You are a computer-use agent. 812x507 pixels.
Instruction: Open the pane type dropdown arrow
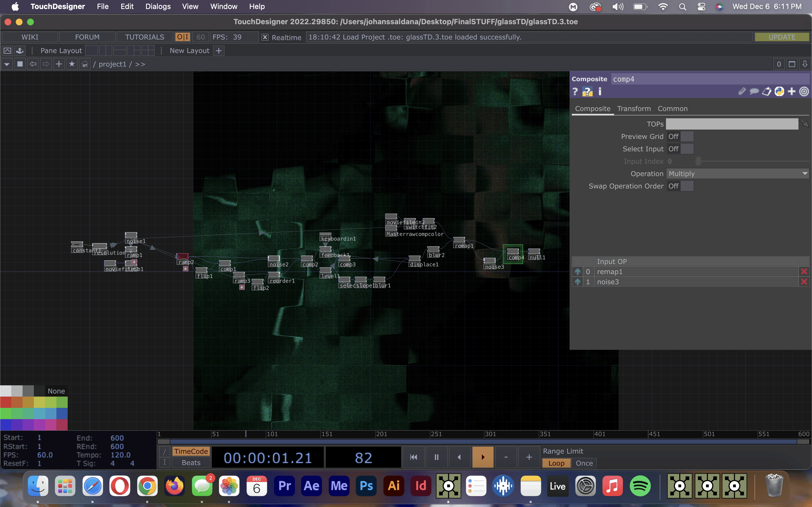click(x=7, y=64)
